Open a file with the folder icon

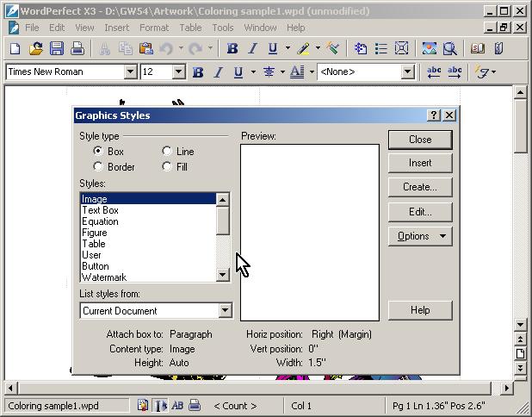[36, 48]
